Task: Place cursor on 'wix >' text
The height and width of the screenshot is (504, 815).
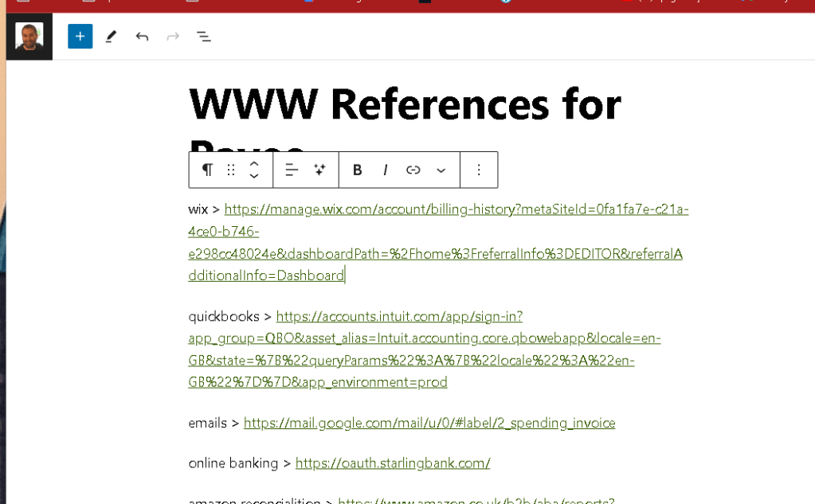Action: (x=204, y=209)
